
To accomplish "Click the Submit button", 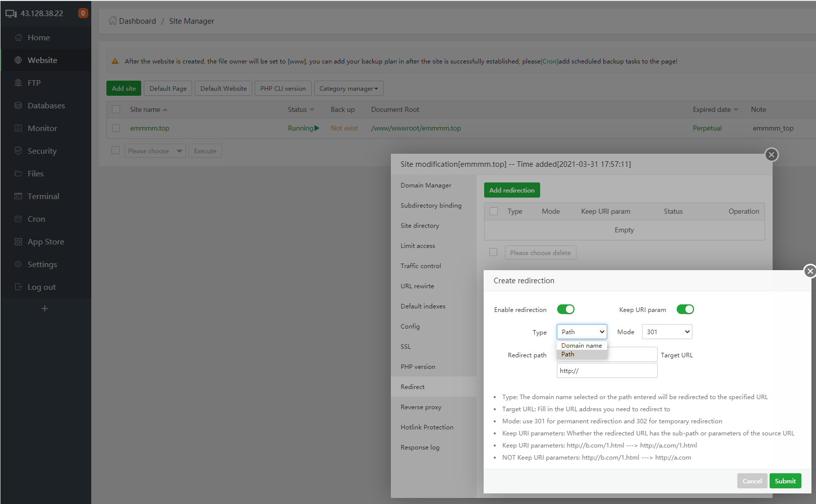I will click(785, 481).
